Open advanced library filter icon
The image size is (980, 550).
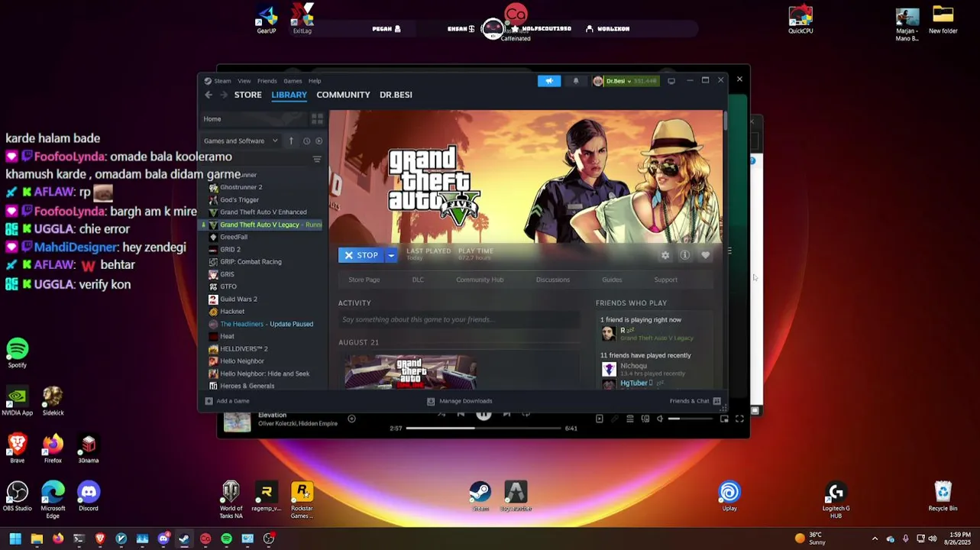pyautogui.click(x=317, y=159)
